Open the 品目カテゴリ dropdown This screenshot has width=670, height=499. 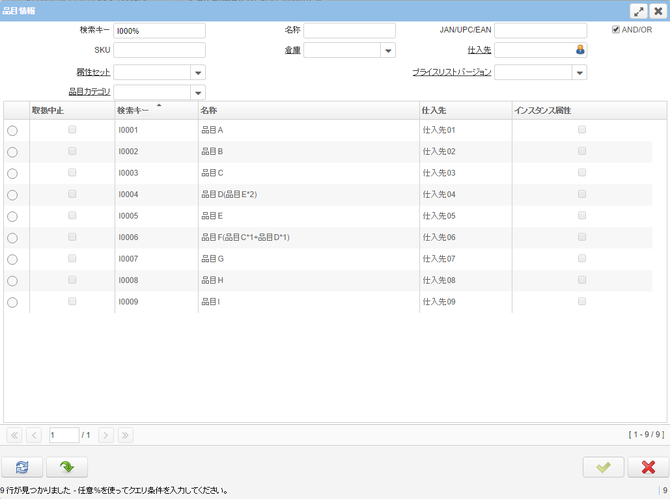pyautogui.click(x=198, y=93)
